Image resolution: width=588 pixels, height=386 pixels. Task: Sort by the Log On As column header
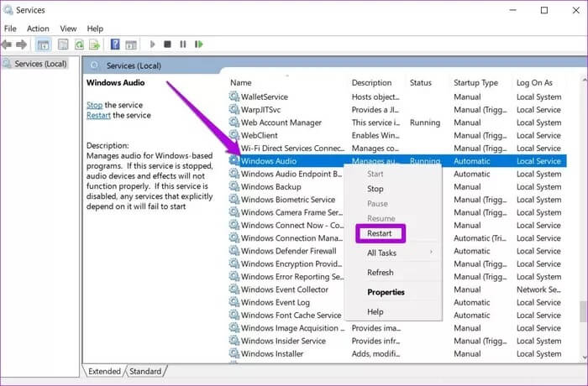click(534, 83)
